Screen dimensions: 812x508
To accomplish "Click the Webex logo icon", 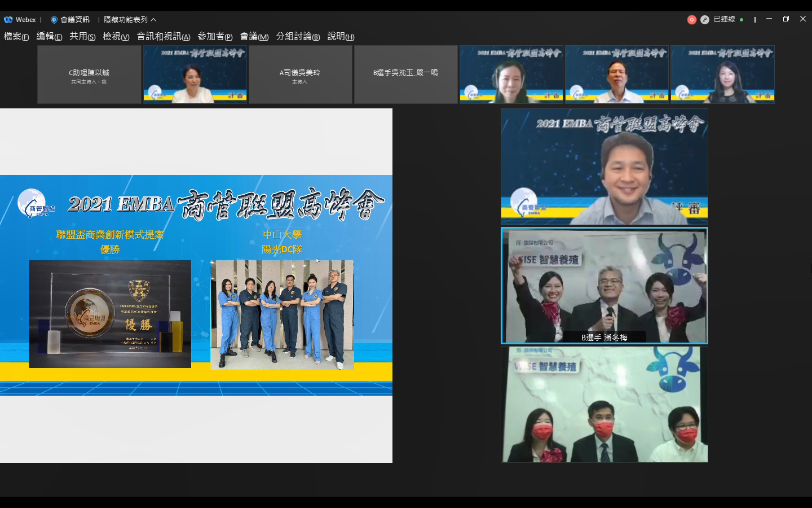I will 8,20.
